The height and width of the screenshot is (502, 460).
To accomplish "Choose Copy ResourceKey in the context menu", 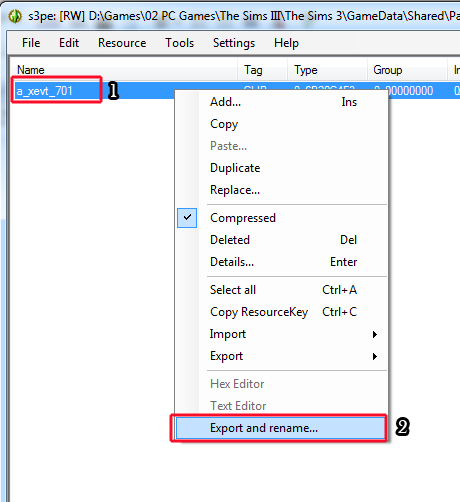I will (282, 312).
